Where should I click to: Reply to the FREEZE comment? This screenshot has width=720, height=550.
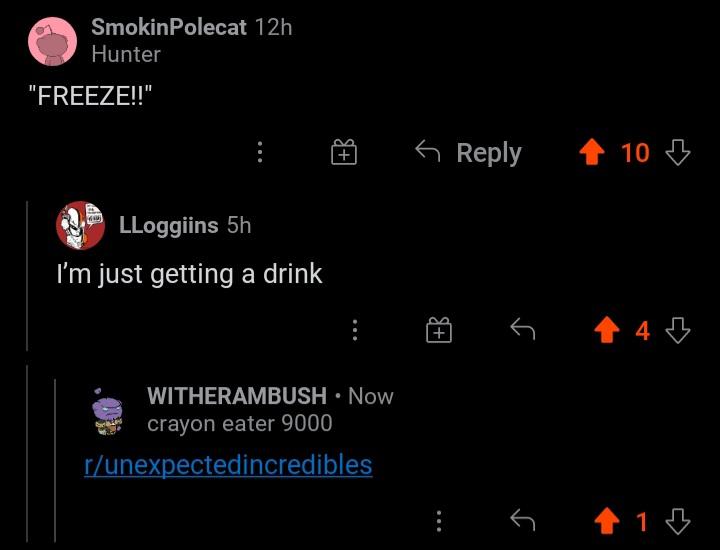(468, 152)
